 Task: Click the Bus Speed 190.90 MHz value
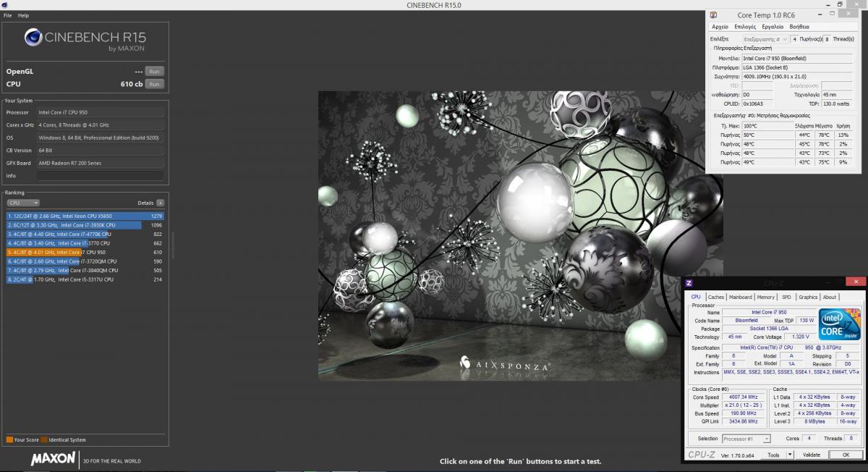[x=743, y=413]
